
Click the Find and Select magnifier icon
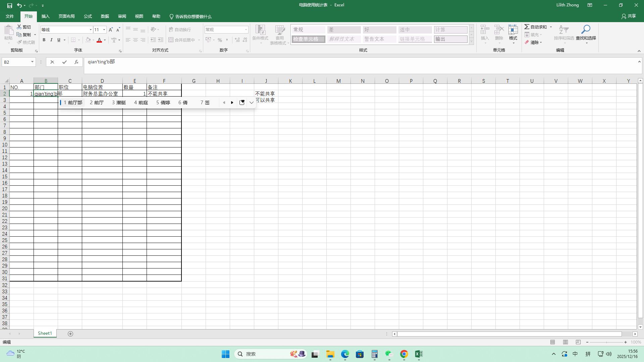tap(586, 30)
